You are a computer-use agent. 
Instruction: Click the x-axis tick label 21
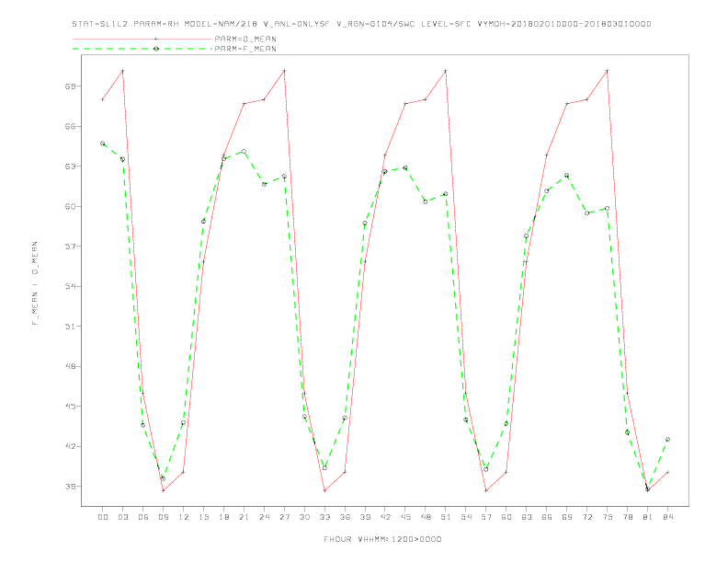point(244,517)
